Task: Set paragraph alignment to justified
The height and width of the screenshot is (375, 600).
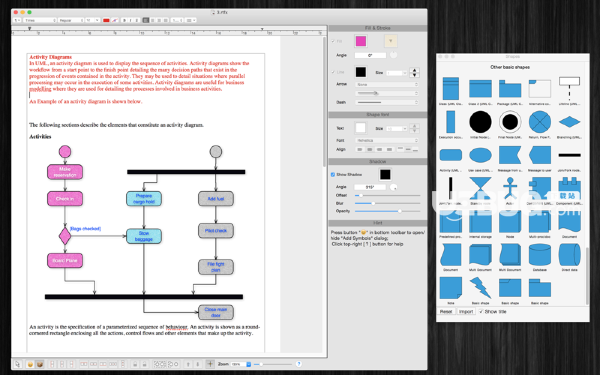Action: coord(166,20)
